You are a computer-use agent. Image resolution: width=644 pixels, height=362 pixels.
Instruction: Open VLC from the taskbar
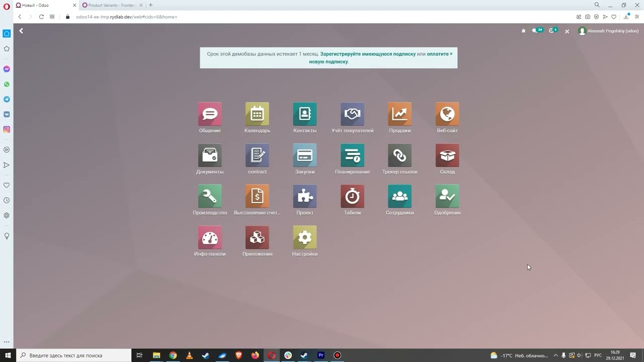pyautogui.click(x=189, y=355)
